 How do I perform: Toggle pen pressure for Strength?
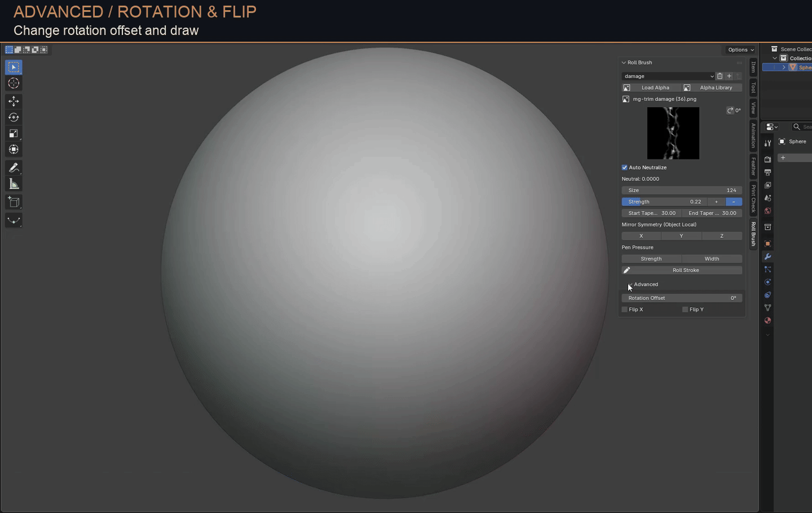pos(651,259)
